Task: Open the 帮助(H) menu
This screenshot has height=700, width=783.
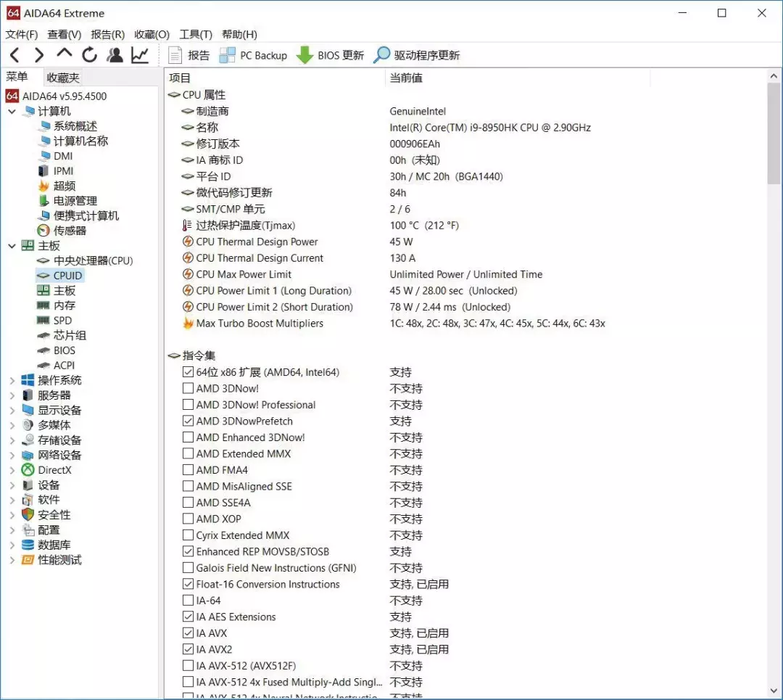Action: 239,35
